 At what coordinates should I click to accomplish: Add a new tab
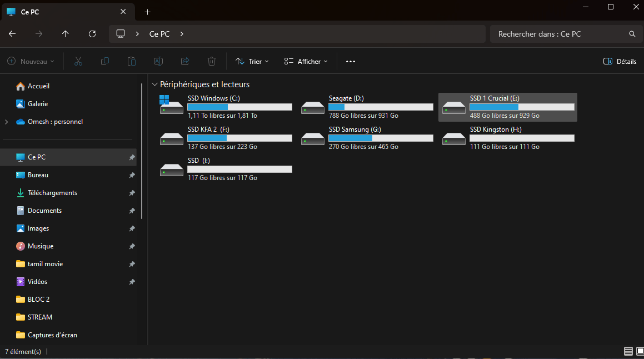[x=147, y=12]
